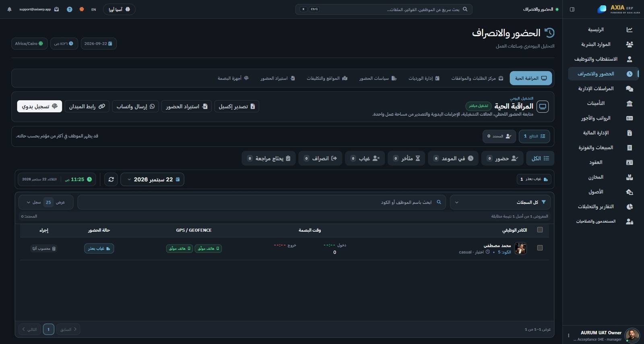Click رابط الميدان field link button
Image resolution: width=644 pixels, height=344 pixels.
click(x=87, y=106)
